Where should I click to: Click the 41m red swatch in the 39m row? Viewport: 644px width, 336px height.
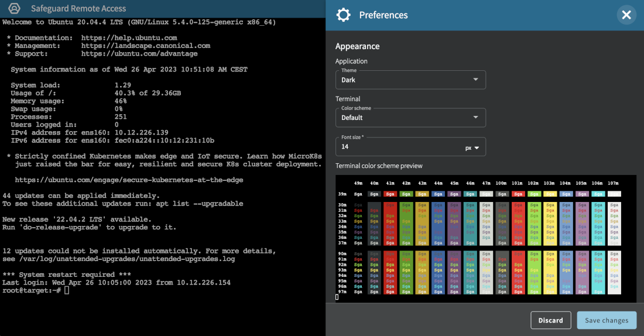coord(390,194)
